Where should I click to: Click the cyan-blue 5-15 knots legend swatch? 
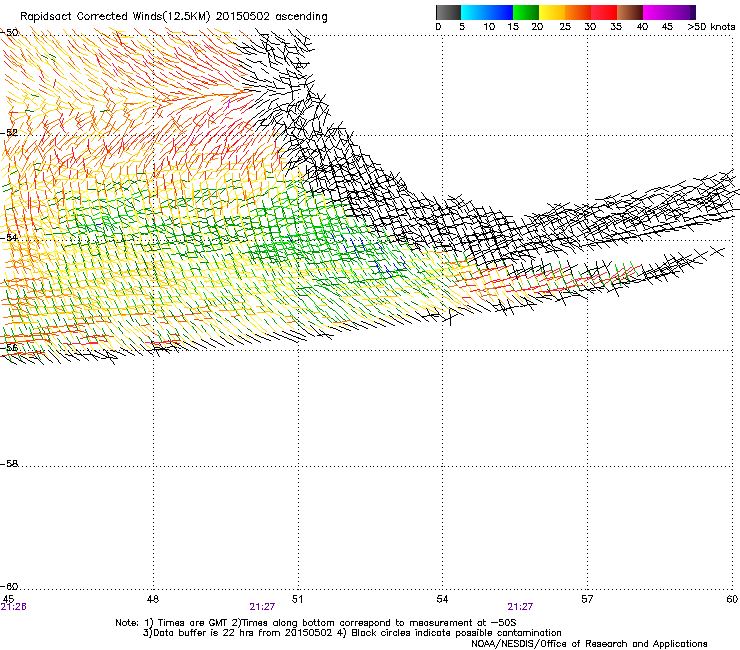pyautogui.click(x=487, y=12)
